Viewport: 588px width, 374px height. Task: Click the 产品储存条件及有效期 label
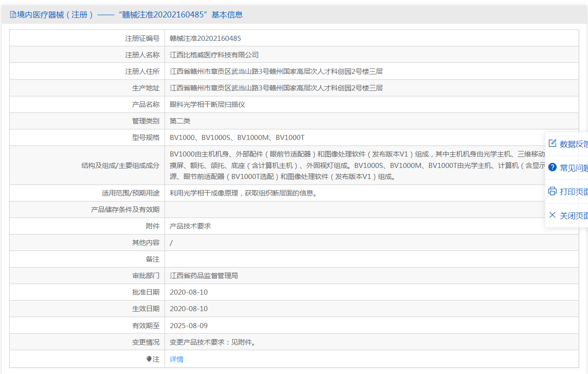click(x=125, y=209)
